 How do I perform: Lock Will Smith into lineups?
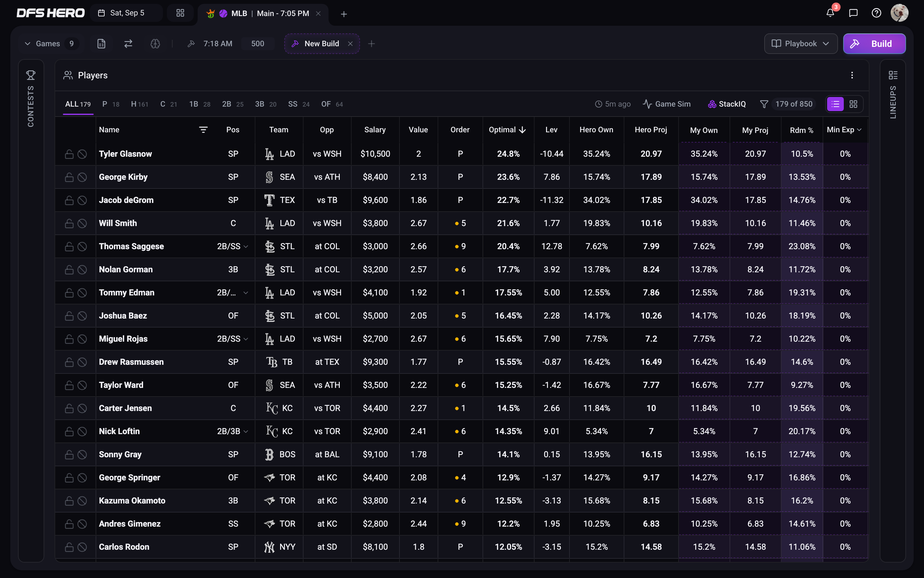[69, 223]
